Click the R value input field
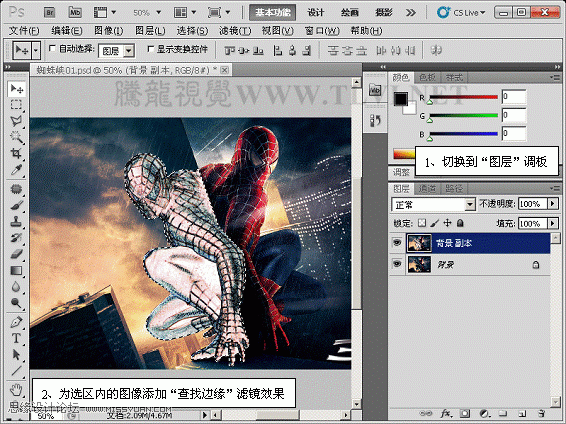566x424 pixels. (x=514, y=97)
